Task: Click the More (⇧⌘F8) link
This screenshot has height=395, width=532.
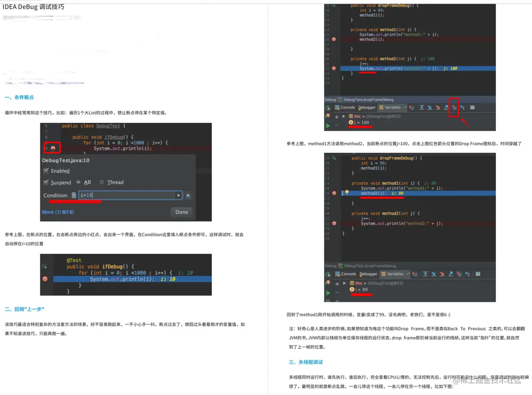Action: coord(58,212)
